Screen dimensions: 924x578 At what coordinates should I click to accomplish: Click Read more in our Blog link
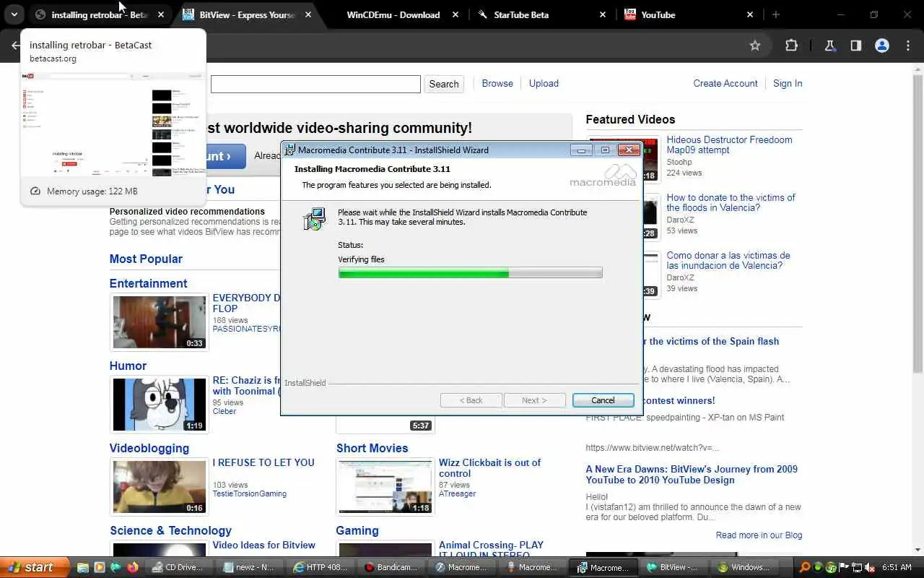click(x=759, y=535)
